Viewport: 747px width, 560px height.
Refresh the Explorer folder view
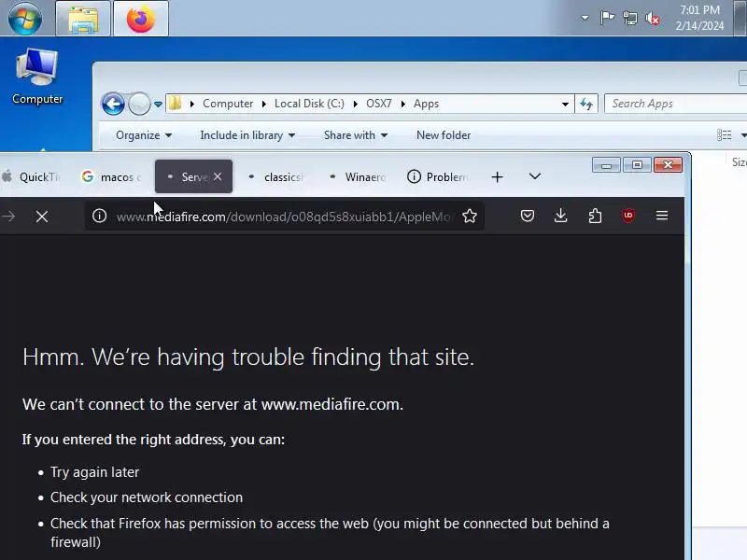tap(586, 104)
